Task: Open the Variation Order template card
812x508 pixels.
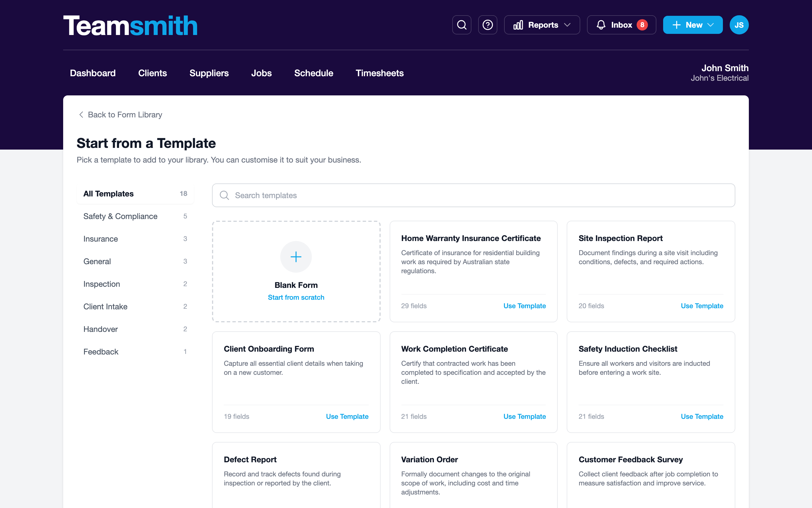Action: click(473, 475)
